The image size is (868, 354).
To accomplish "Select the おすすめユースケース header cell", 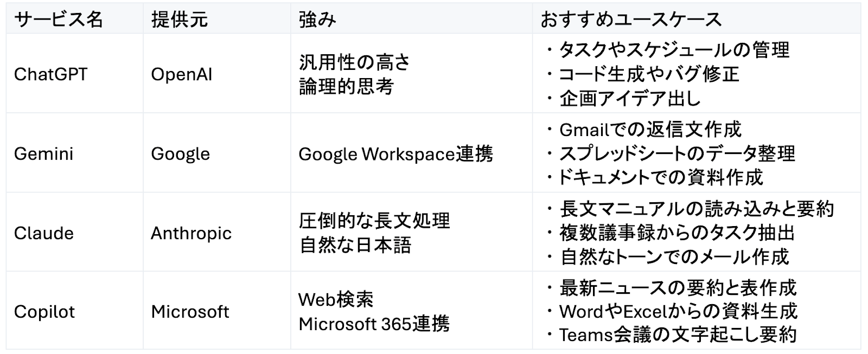I will tap(631, 20).
